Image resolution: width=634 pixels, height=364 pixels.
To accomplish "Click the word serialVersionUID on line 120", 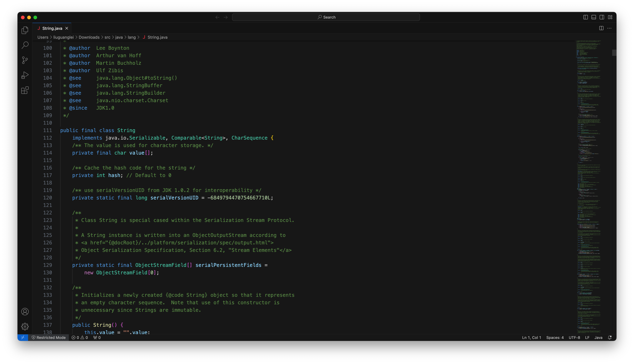I will point(174,198).
